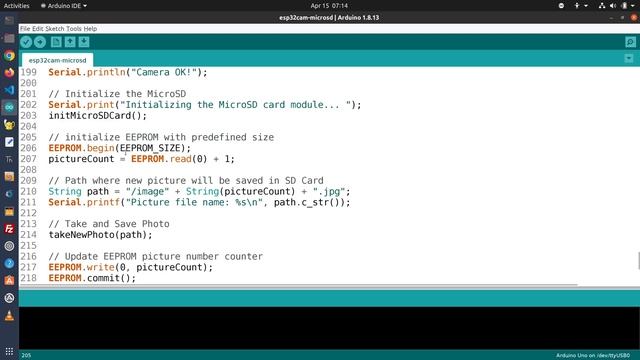
Task: Open a sketch using the up-arrow icon
Action: [x=70, y=42]
